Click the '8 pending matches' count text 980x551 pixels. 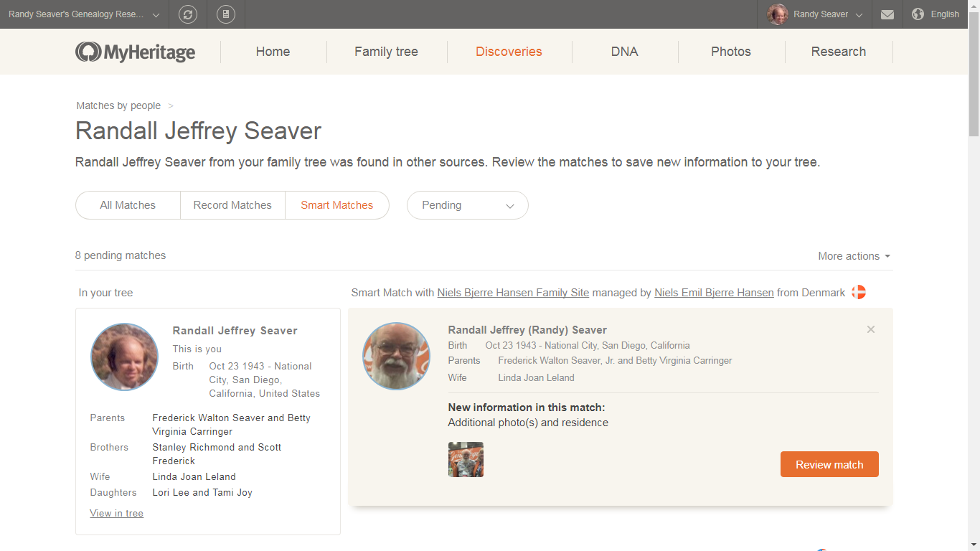click(121, 255)
